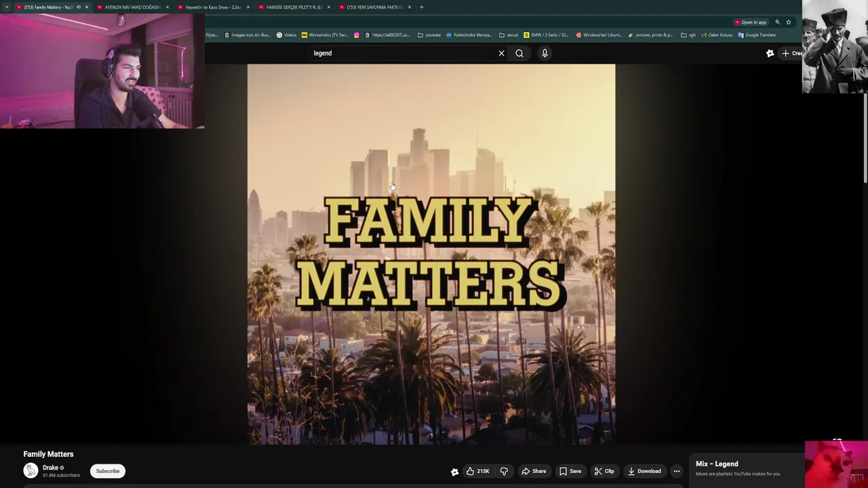Open the Drake channel name link
Image resolution: width=868 pixels, height=488 pixels.
[x=50, y=468]
